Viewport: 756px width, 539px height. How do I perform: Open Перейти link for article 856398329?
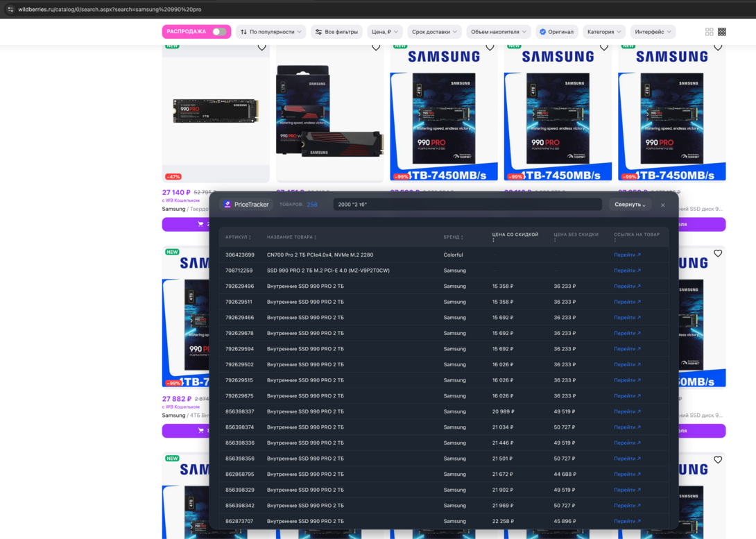click(627, 490)
